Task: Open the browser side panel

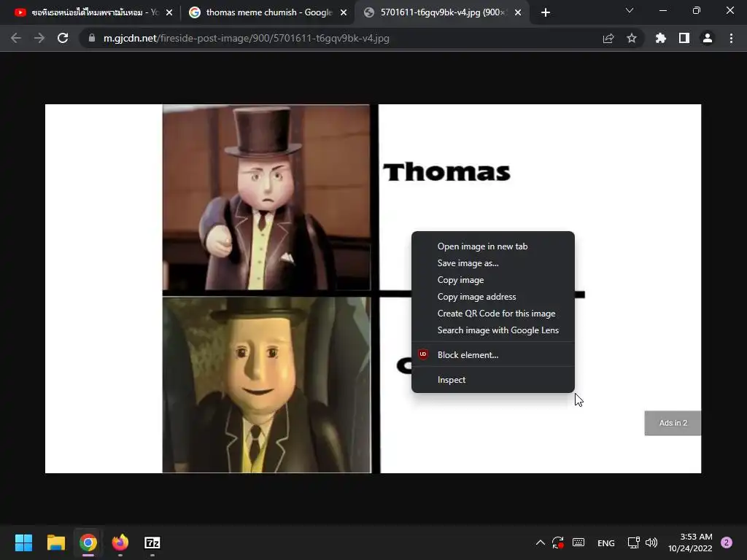Action: point(684,38)
